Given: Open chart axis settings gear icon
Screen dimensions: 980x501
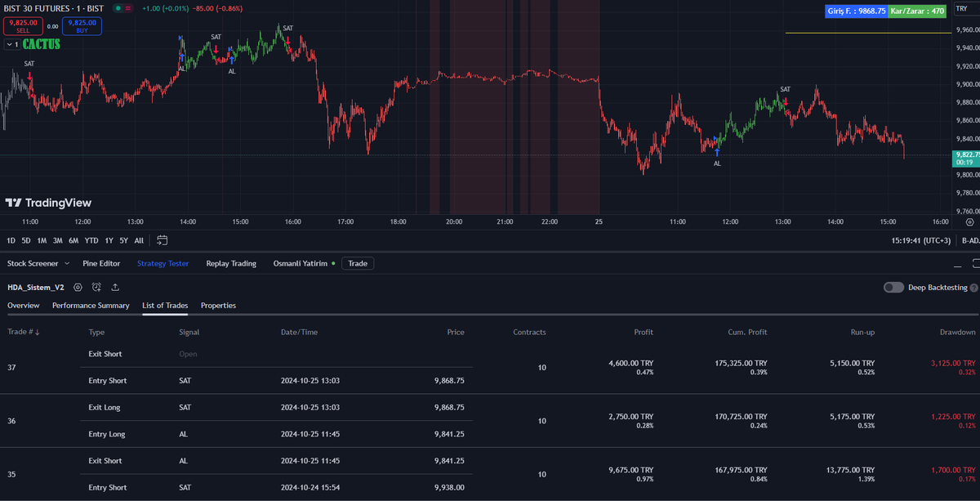Looking at the screenshot, I should click(x=970, y=221).
